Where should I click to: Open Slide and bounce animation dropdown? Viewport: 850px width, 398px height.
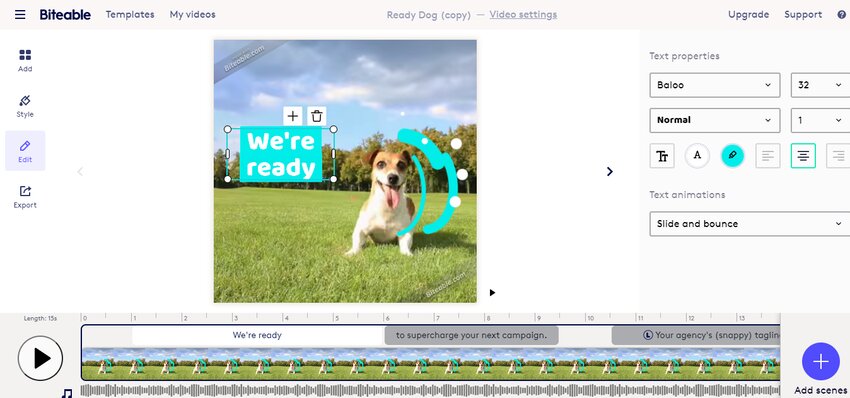coord(750,224)
